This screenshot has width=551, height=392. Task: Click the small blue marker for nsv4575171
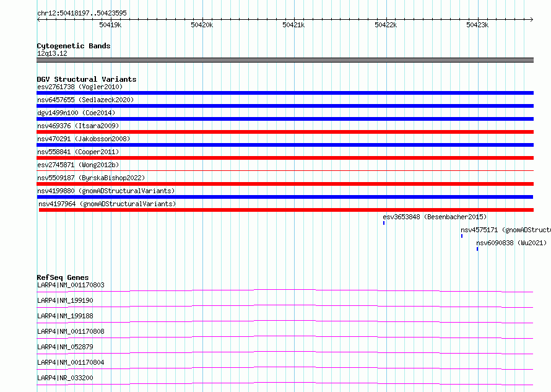point(462,236)
